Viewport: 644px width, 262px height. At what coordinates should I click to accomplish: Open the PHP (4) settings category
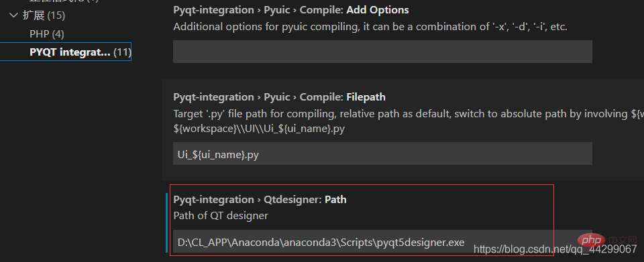47,34
